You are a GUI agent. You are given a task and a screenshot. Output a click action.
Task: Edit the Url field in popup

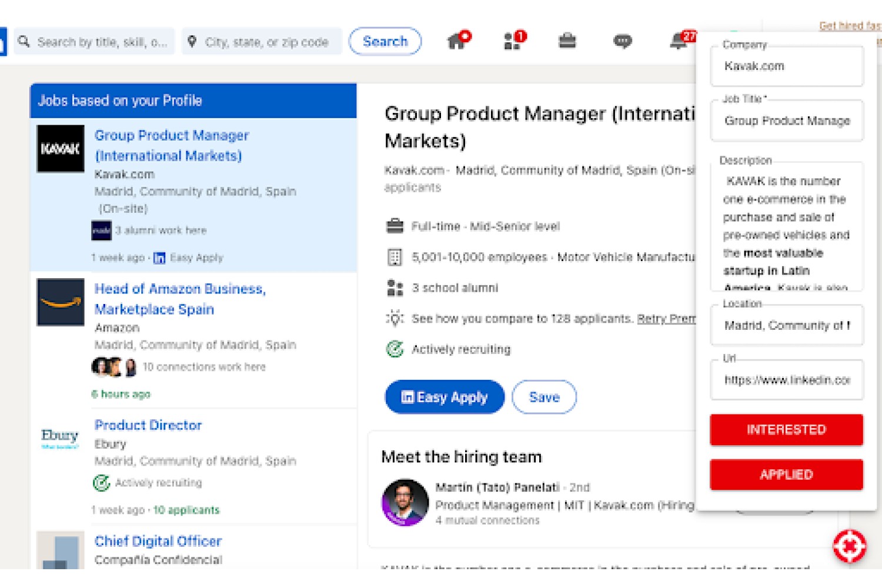point(787,380)
